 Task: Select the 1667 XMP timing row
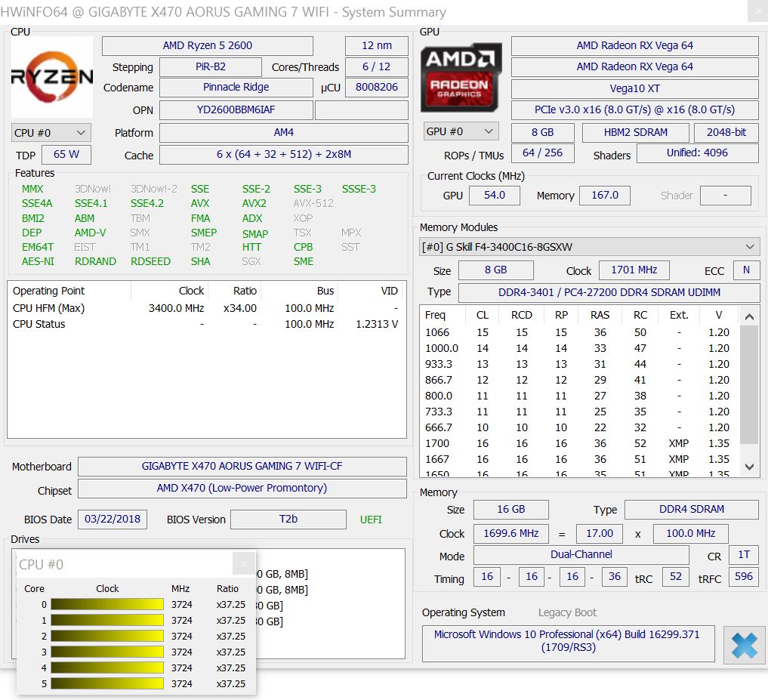click(579, 459)
